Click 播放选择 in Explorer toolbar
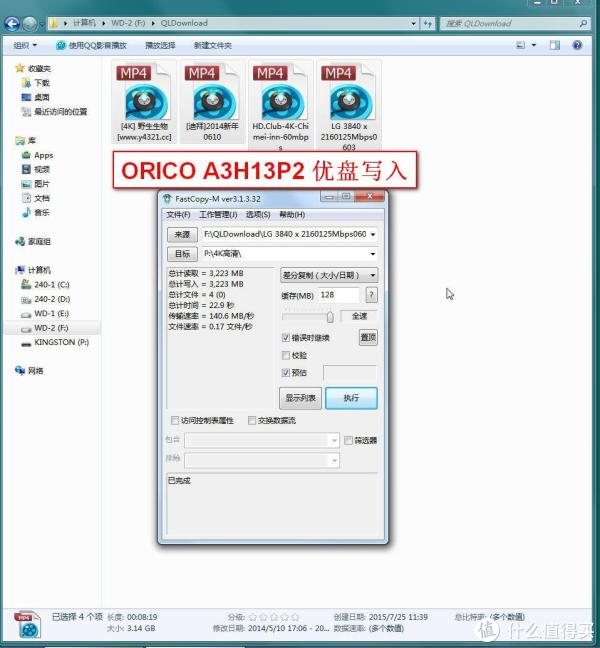The width and height of the screenshot is (600, 648). coord(160,45)
